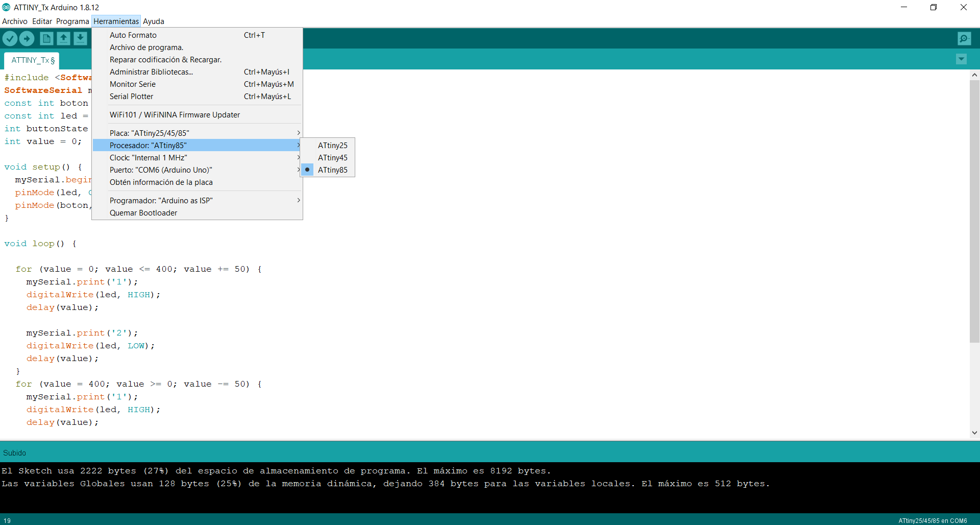The width and height of the screenshot is (980, 525).
Task: Open the Serial Monitor magnifier icon
Action: [x=964, y=38]
